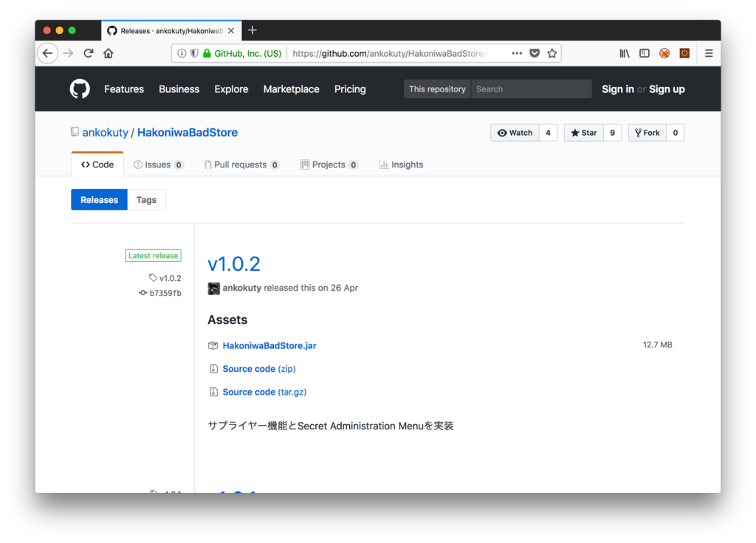
Task: Open a new tab with plus button
Action: [x=252, y=30]
